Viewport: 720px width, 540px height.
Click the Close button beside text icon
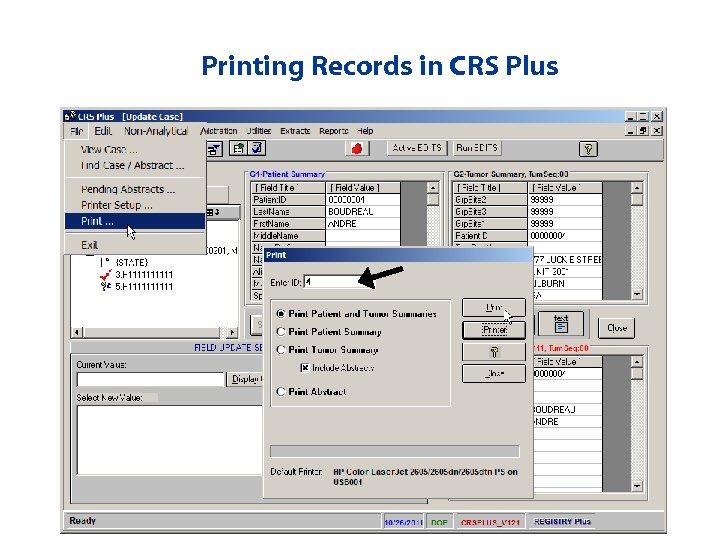pos(616,328)
